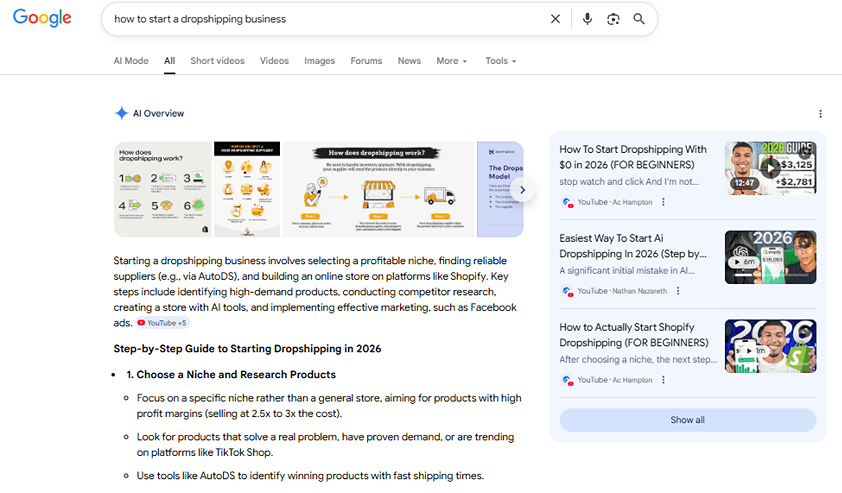Open 'Easiest Way To Start Ai Dropshipping' link

point(633,245)
